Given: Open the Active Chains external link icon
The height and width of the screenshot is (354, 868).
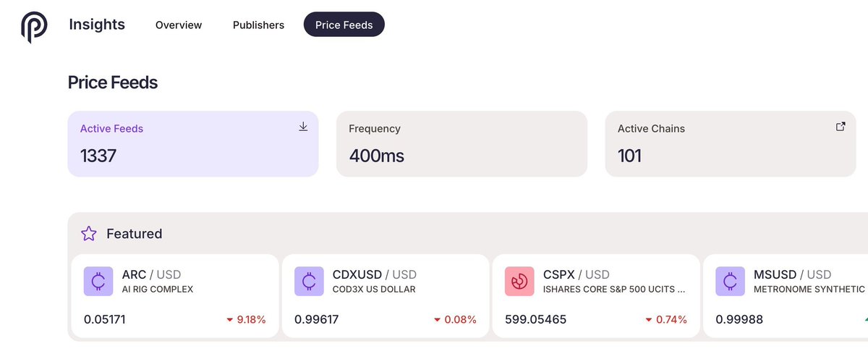Looking at the screenshot, I should (x=841, y=127).
